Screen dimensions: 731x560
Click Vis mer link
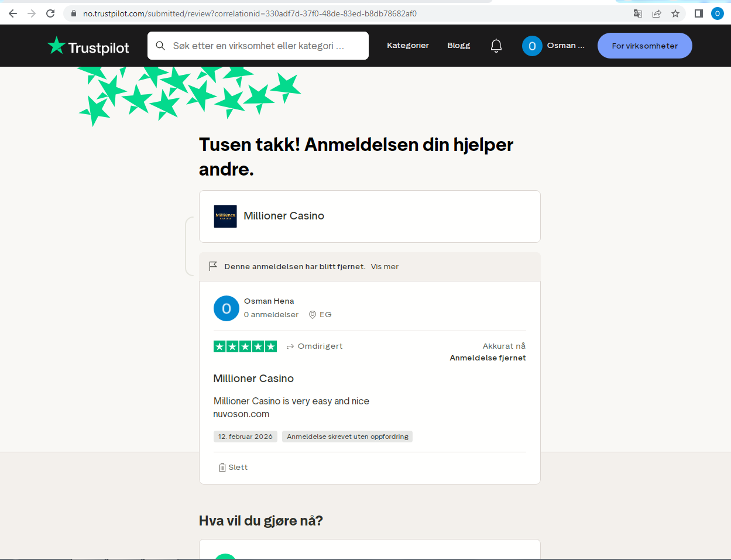pos(385,267)
